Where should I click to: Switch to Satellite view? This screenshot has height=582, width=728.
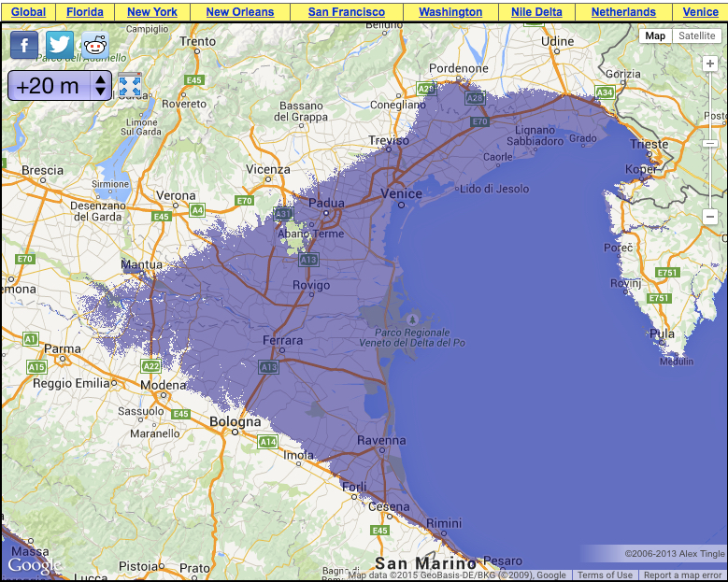[696, 36]
